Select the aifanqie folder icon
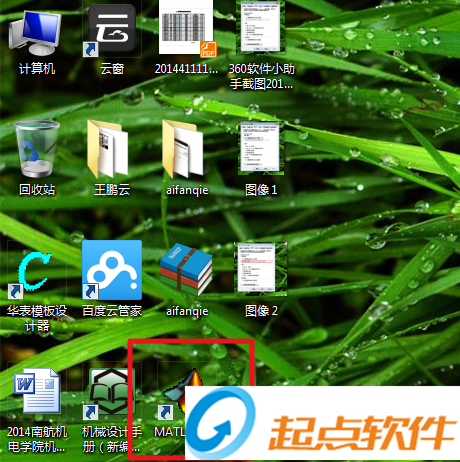The height and width of the screenshot is (462, 460). [183, 149]
